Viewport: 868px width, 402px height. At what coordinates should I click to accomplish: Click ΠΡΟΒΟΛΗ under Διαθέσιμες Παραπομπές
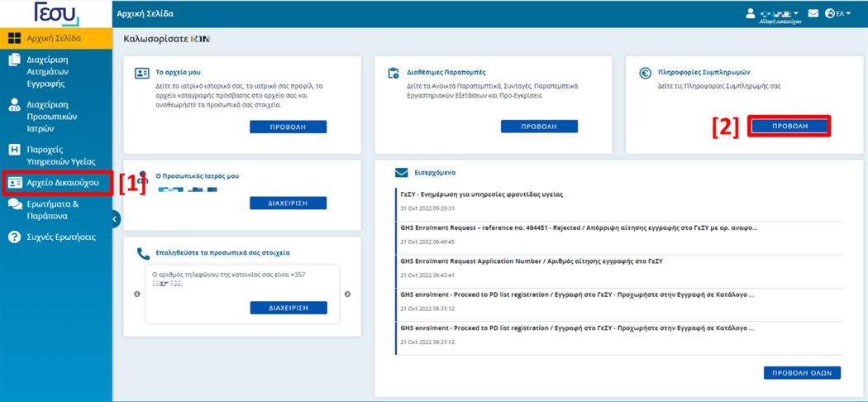pyautogui.click(x=539, y=127)
